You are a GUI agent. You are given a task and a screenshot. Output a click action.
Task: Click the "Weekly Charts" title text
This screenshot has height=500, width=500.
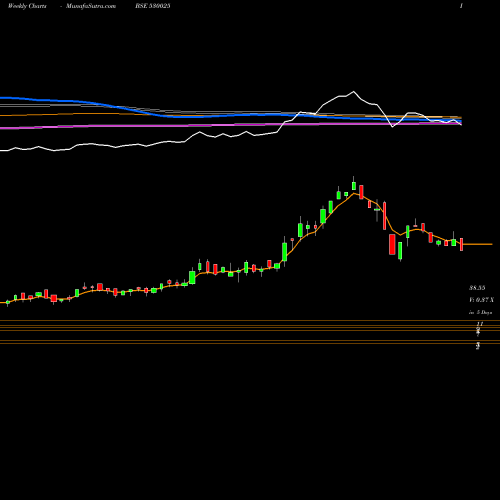click(x=27, y=6)
